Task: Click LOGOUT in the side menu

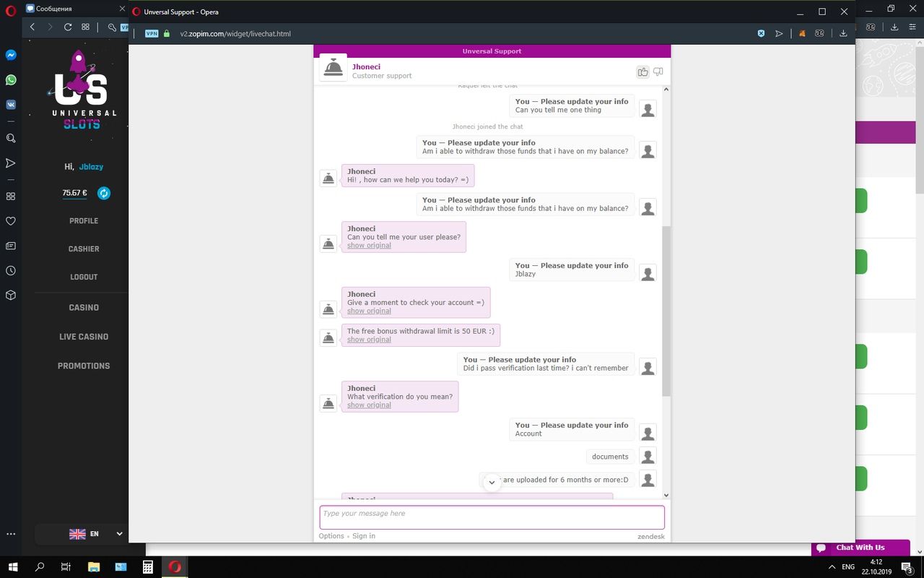Action: 84,277
